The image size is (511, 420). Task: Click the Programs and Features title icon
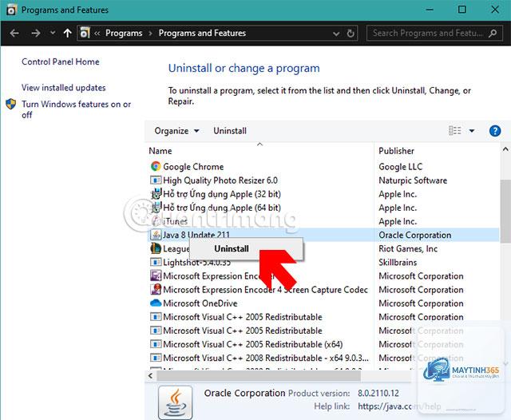(x=10, y=10)
